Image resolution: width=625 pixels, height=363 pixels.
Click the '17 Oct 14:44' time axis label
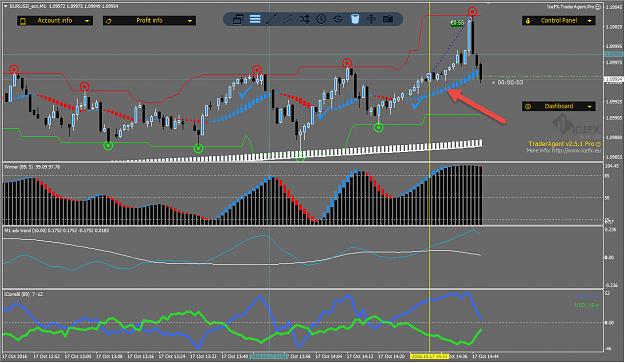click(485, 356)
